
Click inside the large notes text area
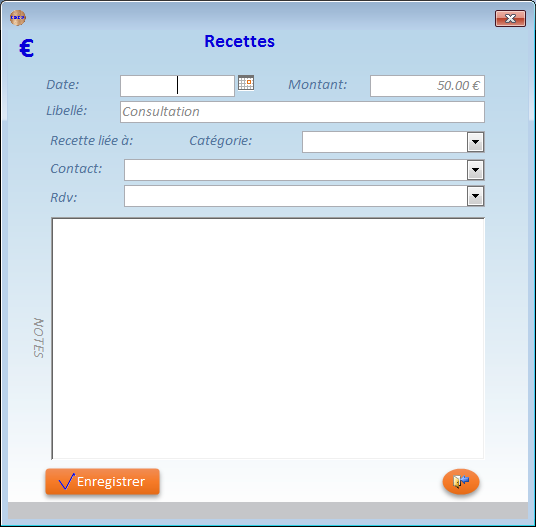click(268, 338)
